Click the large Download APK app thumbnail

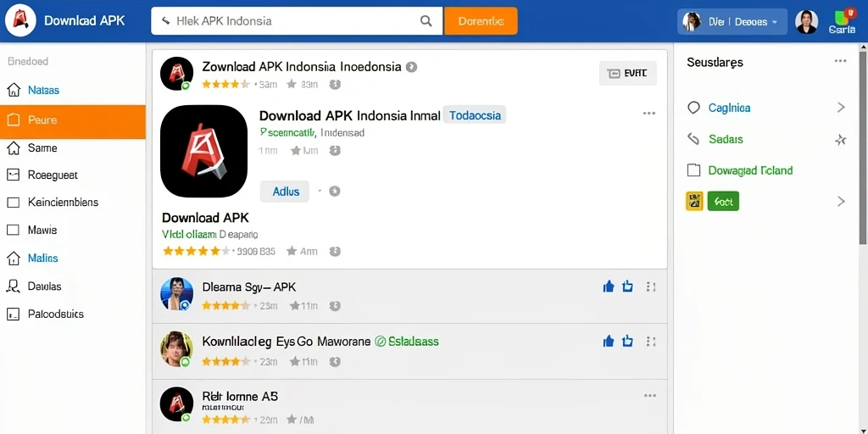click(x=203, y=151)
